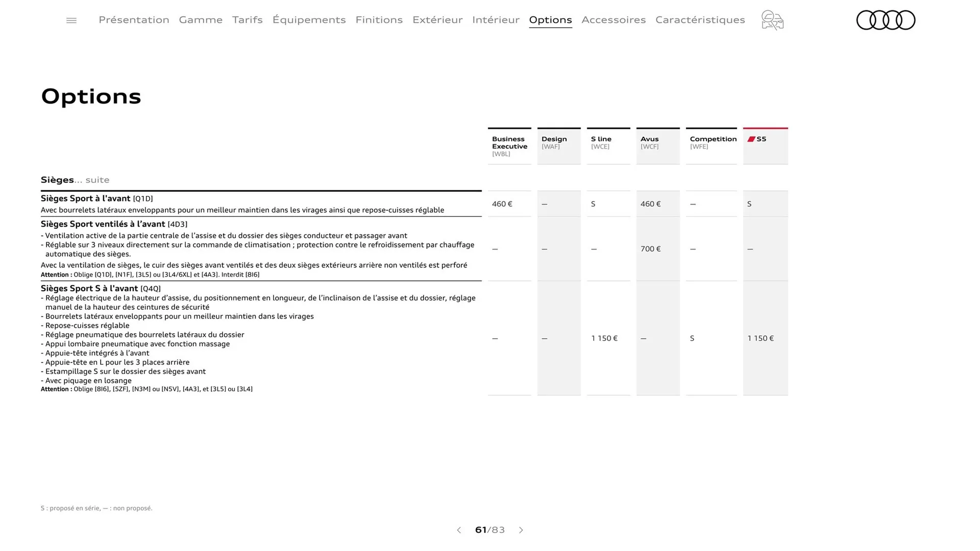Click S in S line column for Q1D
The height and width of the screenshot is (551, 980).
click(593, 204)
